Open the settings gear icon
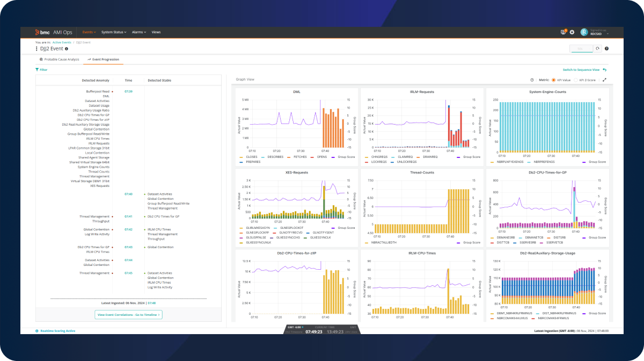The image size is (644, 361). click(x=572, y=32)
